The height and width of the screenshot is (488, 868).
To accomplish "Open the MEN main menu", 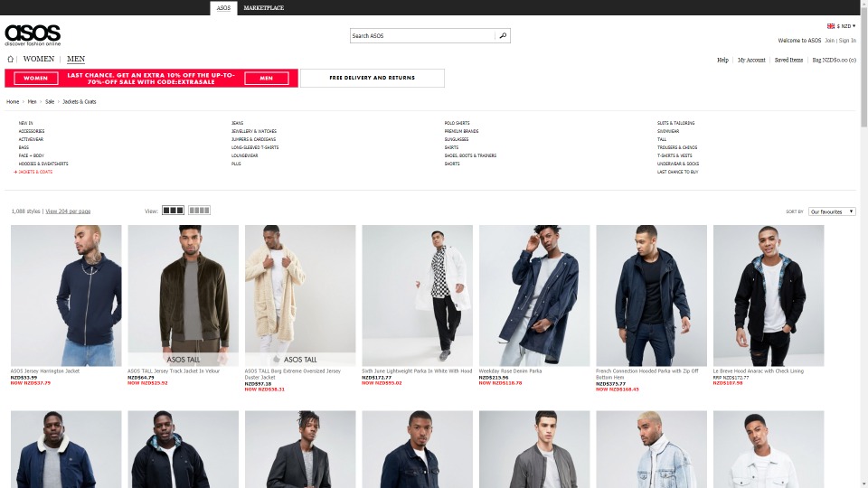I will [76, 59].
